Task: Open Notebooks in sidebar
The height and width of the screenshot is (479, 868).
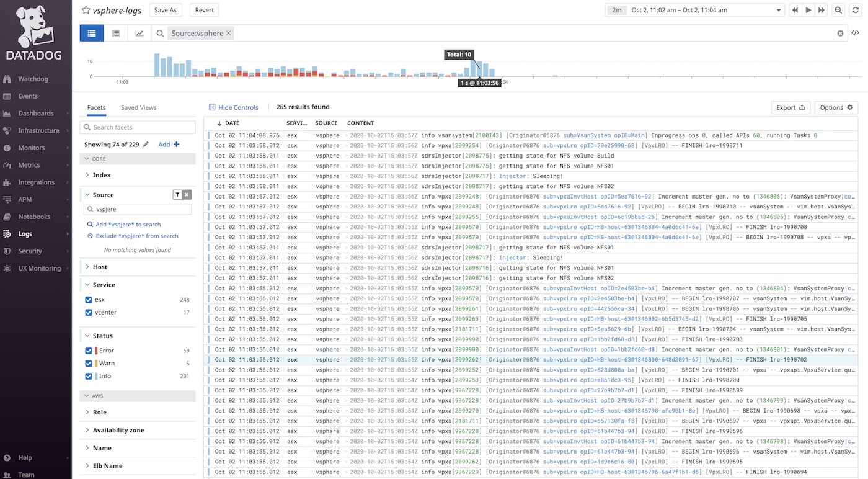Action: (35, 217)
